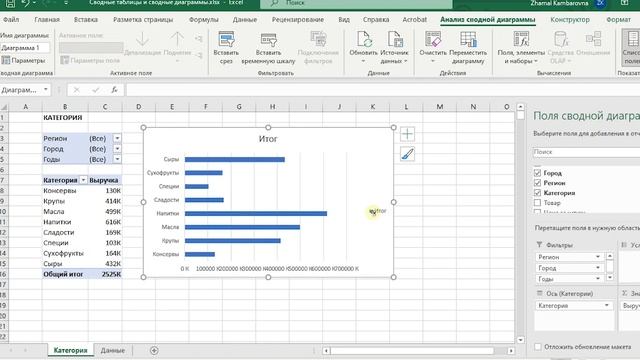Image resolution: width=640 pixels, height=360 pixels.
Task: Click the horizontal scrollbar left arrow
Action: [x=326, y=351]
